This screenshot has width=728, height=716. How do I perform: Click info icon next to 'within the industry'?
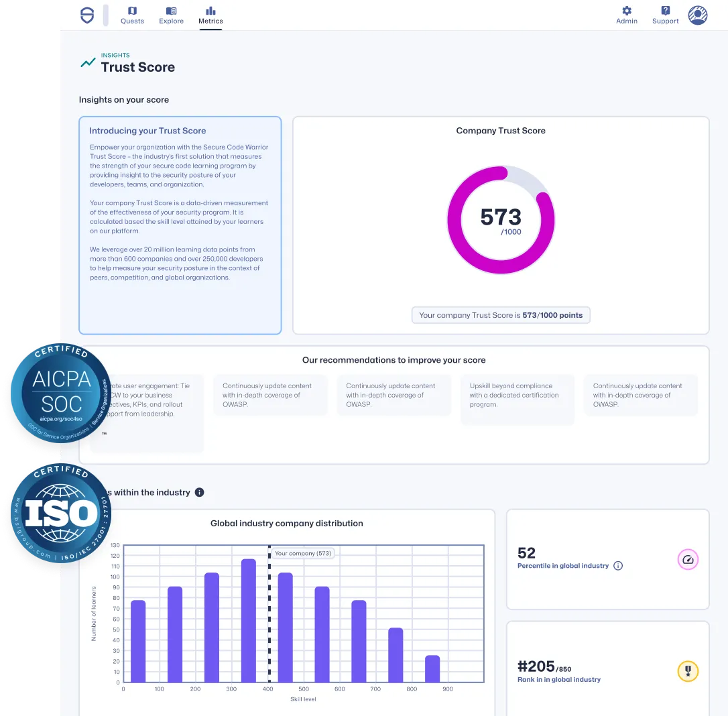point(199,492)
